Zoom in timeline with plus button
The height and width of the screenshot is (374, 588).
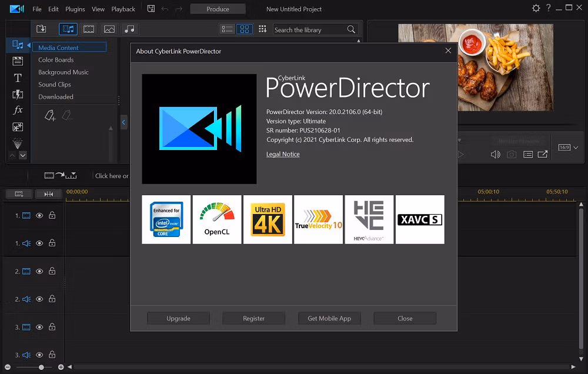point(61,368)
